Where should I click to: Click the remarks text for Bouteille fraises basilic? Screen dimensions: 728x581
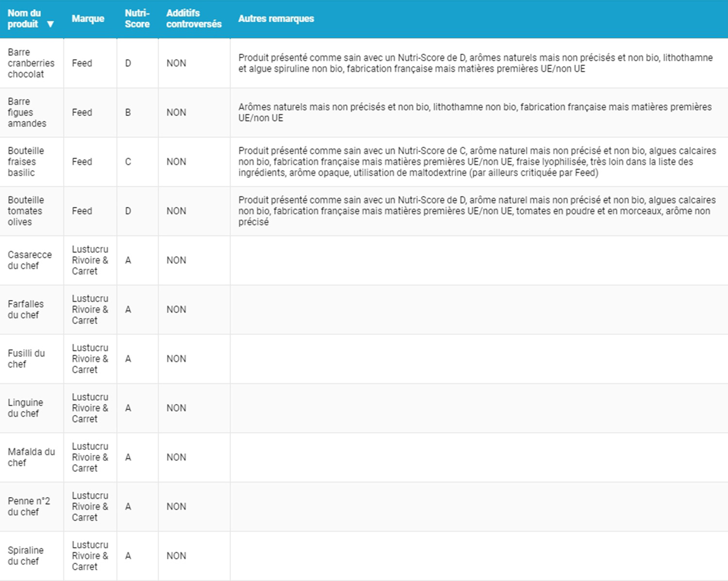point(477,162)
